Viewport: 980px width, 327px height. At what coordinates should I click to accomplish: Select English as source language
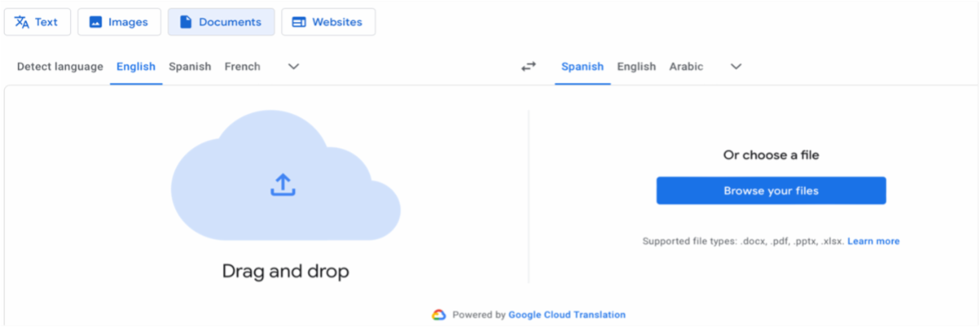click(136, 67)
